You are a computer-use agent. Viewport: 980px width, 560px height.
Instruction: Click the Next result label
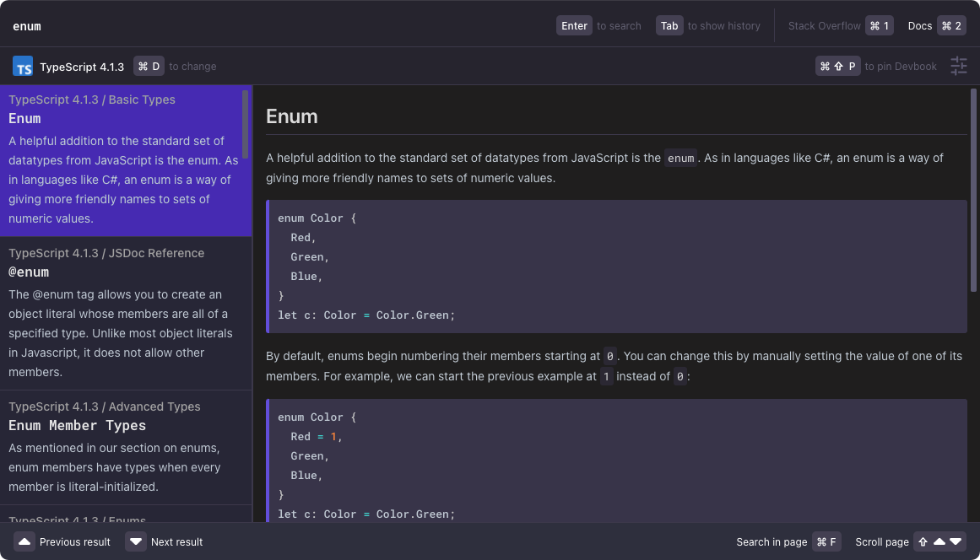[x=177, y=542]
